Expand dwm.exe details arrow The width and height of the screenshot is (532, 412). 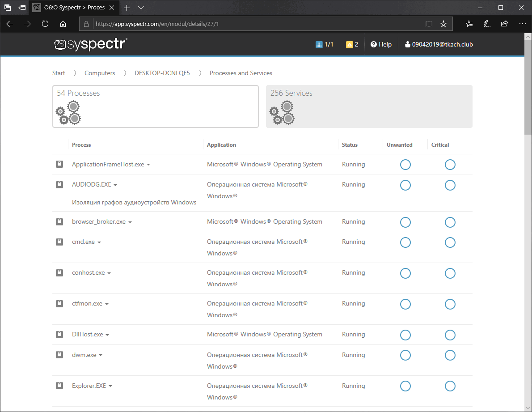(x=101, y=355)
